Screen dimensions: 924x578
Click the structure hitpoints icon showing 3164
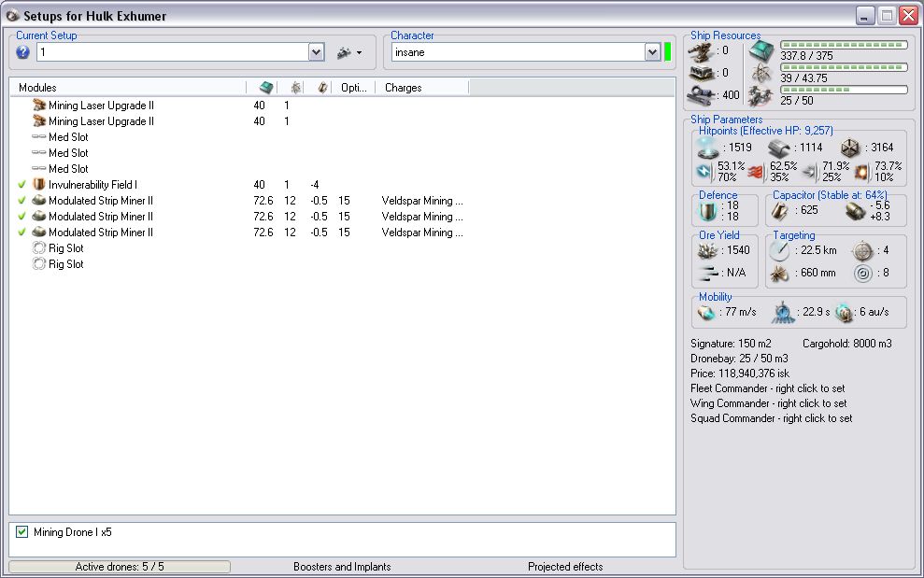pyautogui.click(x=850, y=148)
